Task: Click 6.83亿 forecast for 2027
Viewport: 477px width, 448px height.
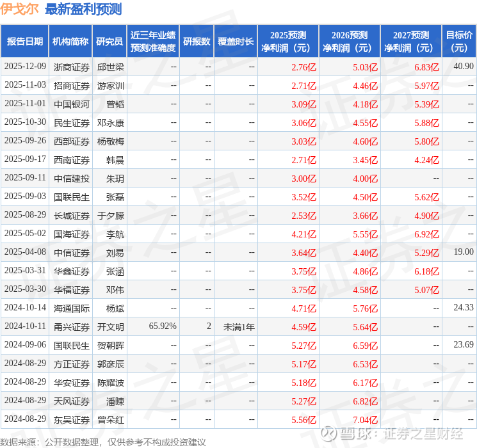Action: (x=426, y=67)
